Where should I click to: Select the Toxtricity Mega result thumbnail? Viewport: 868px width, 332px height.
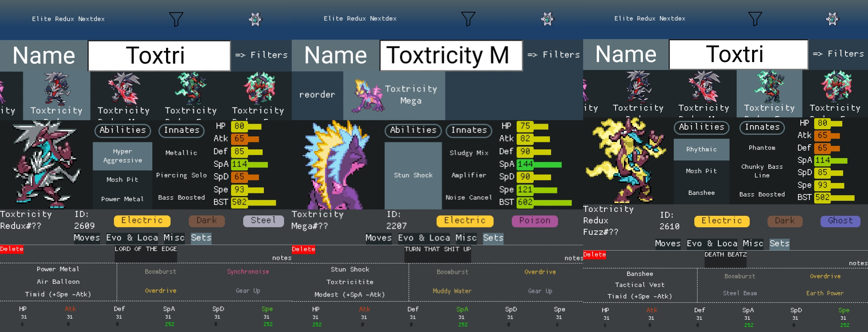point(394,96)
